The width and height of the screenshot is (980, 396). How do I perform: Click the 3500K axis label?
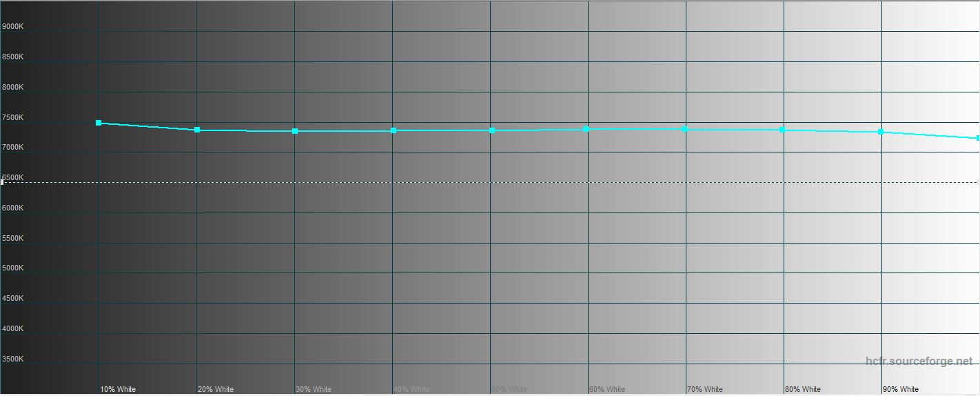13,359
